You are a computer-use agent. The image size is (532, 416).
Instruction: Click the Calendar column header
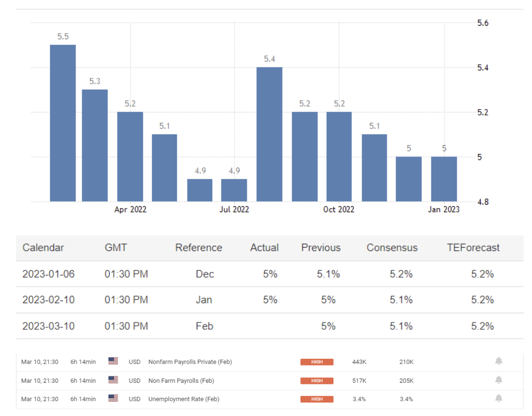point(43,248)
